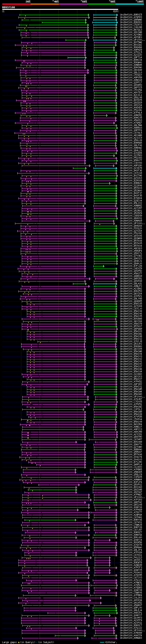Select label UniRef100_B9GKR6
The image size is (146, 644).
(x=131, y=48)
